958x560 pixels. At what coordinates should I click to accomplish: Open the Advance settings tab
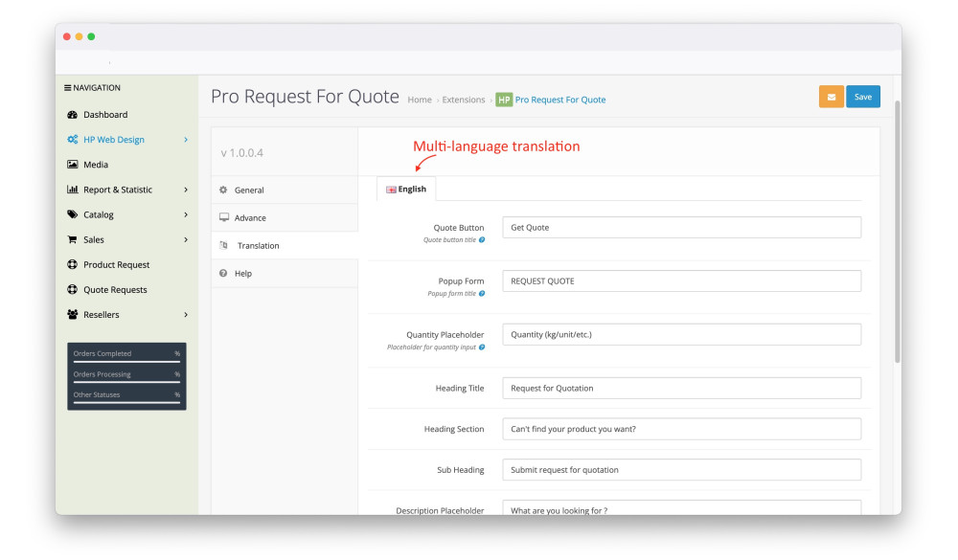pyautogui.click(x=250, y=218)
